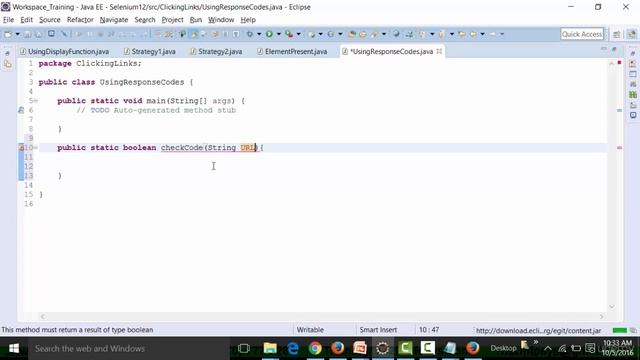Click the Task View taskbar icon
The width and height of the screenshot is (640, 360).
(x=244, y=348)
